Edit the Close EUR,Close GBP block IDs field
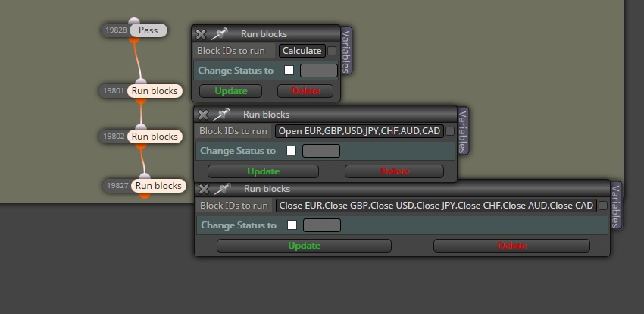This screenshot has height=314, width=644. pos(436,206)
